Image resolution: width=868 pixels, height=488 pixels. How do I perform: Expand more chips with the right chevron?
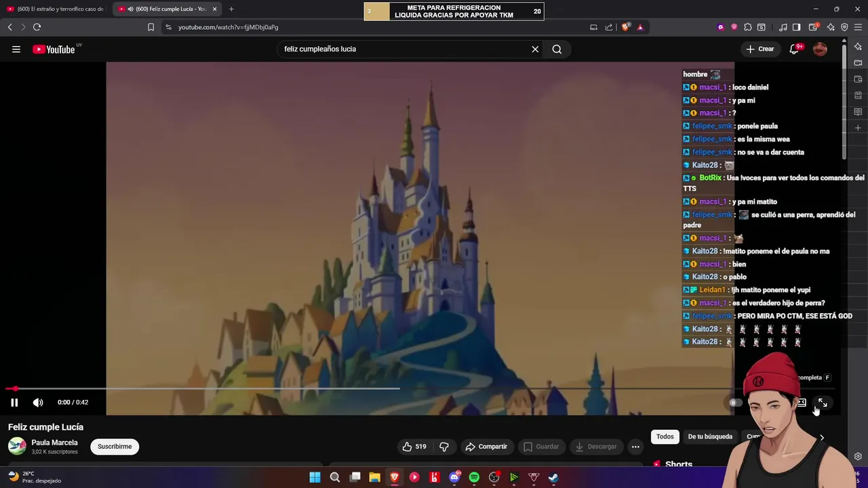click(822, 437)
